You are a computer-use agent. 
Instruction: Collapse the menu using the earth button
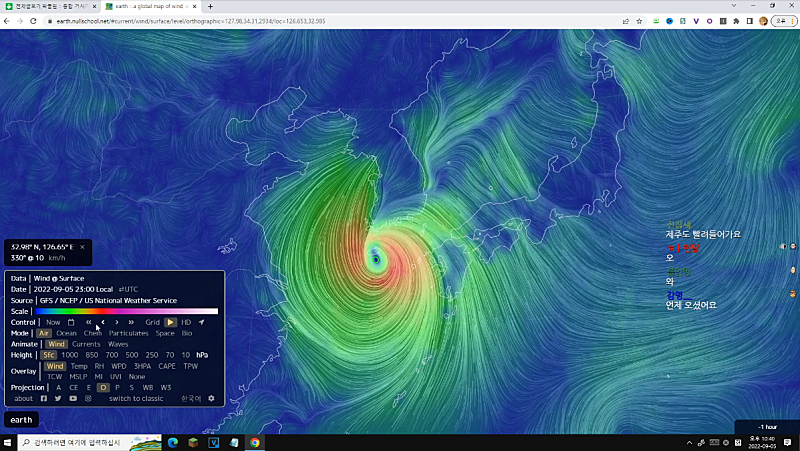[x=22, y=420]
